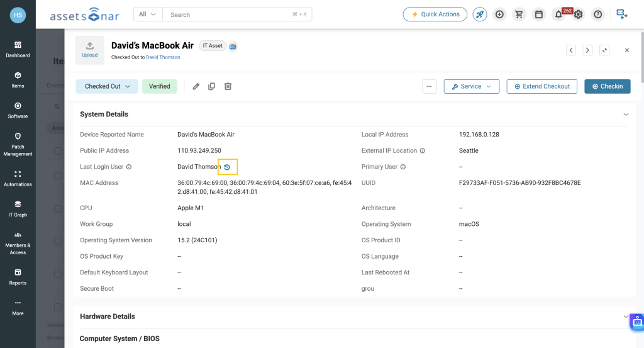
Task: Click the delete trash icon
Action: pyautogui.click(x=228, y=86)
